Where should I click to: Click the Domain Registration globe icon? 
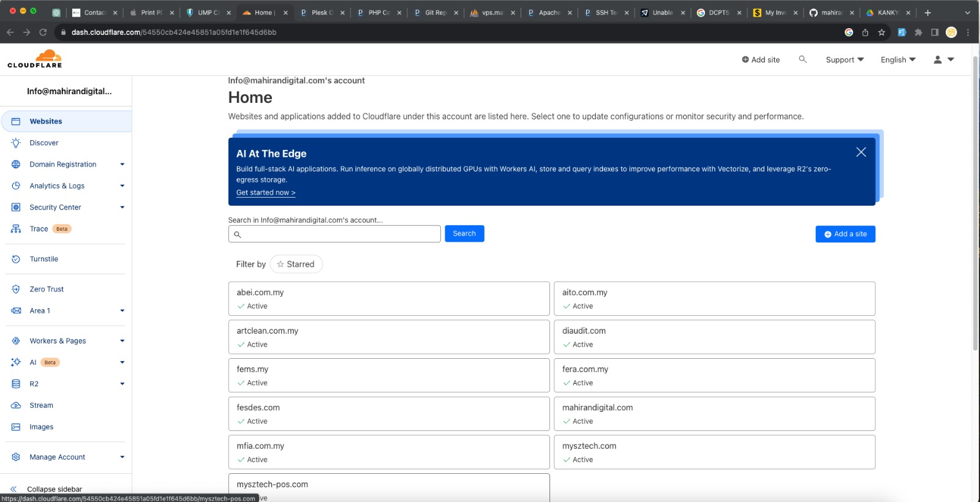coord(16,164)
